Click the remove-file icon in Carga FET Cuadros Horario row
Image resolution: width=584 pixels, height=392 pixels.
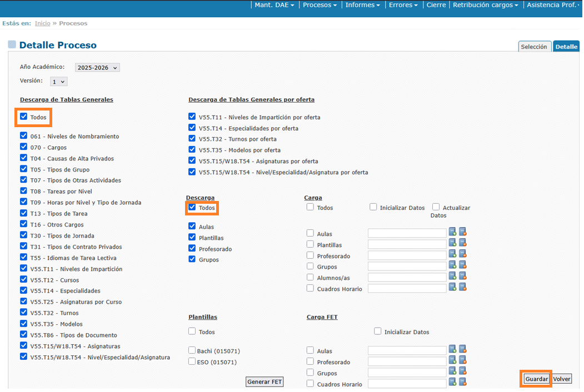click(x=462, y=382)
